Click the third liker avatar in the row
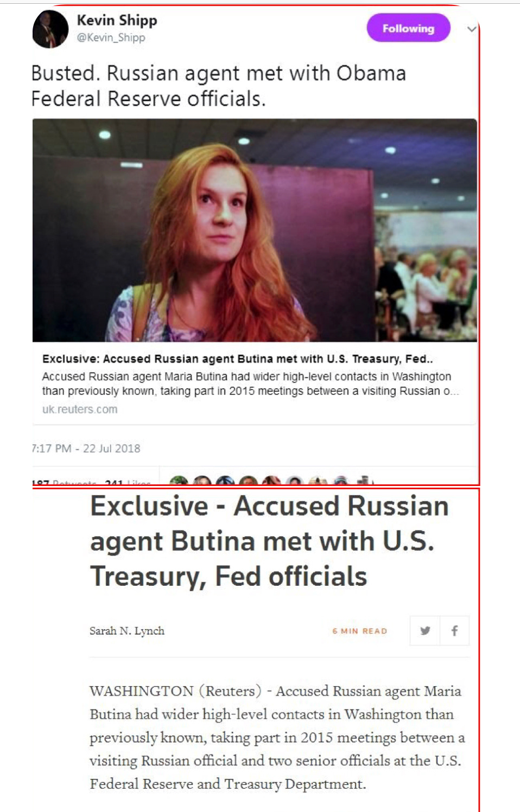The height and width of the screenshot is (812, 520). pyautogui.click(x=225, y=481)
